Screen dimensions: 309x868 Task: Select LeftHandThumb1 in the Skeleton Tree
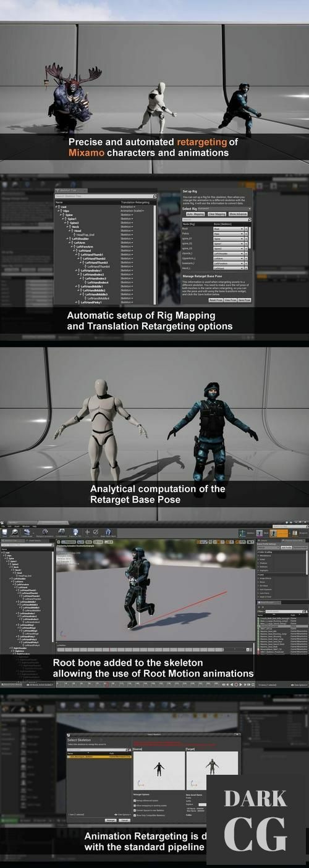point(91,254)
